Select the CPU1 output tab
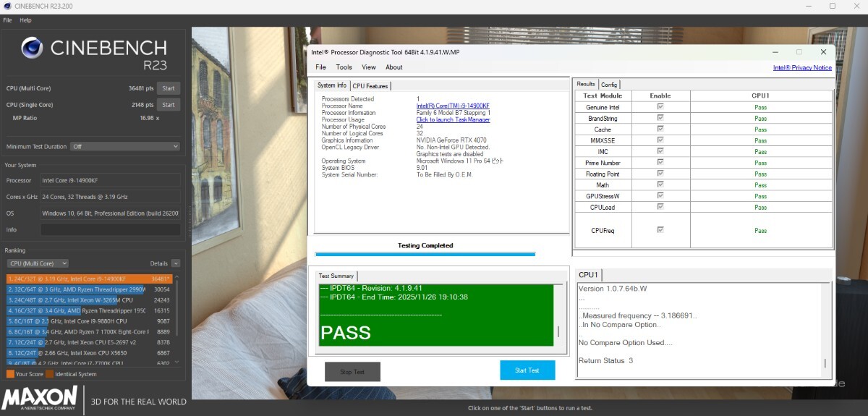The image size is (868, 416). (589, 275)
